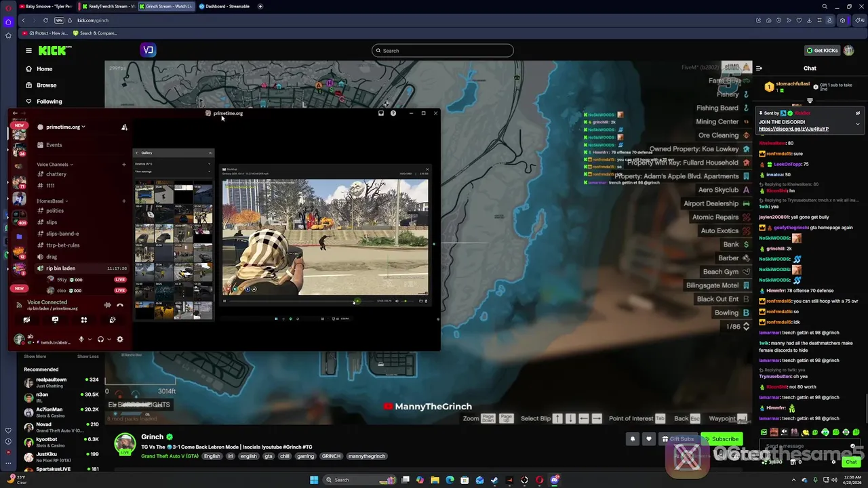The image size is (868, 488).
Task: Disconnect from voice call
Action: (x=120, y=305)
